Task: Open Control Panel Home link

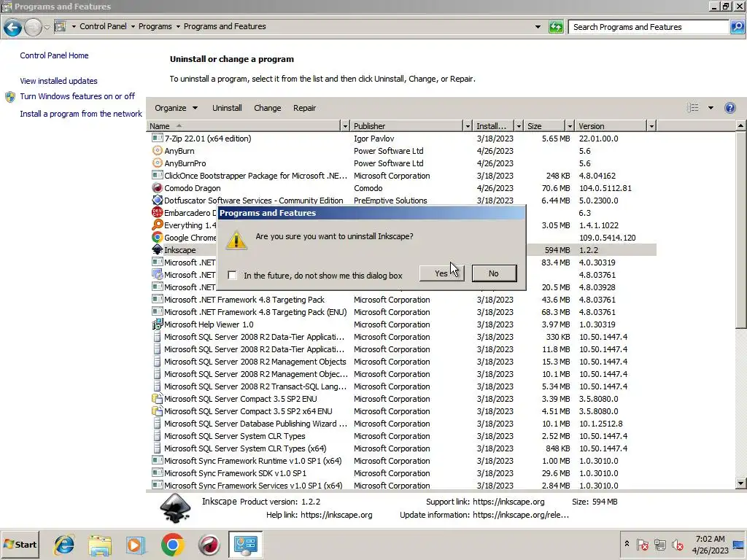Action: (x=54, y=55)
